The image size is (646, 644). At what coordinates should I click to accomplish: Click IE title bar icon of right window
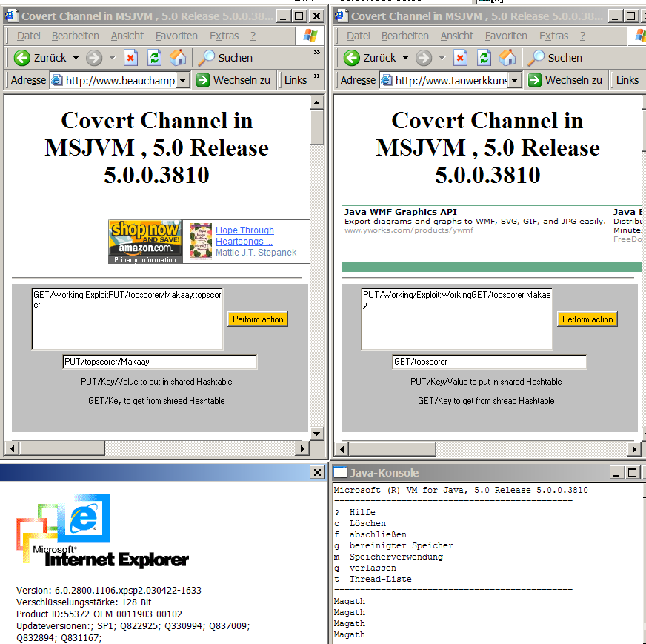(x=340, y=16)
